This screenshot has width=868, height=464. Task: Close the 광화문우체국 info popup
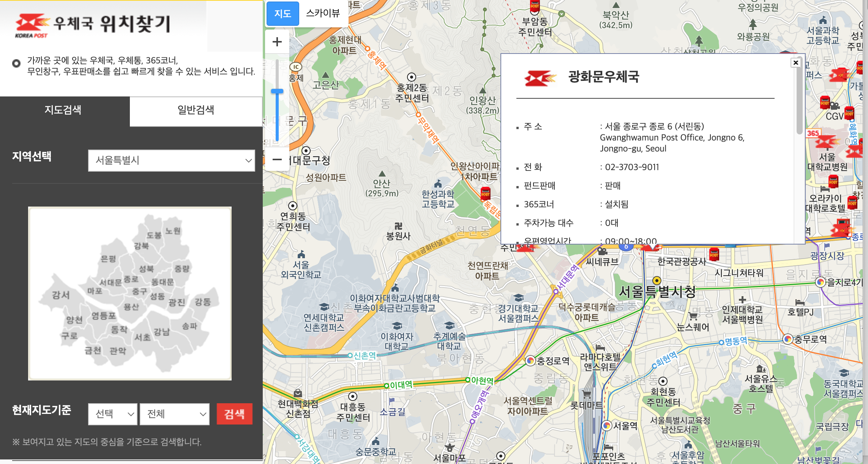(x=796, y=63)
